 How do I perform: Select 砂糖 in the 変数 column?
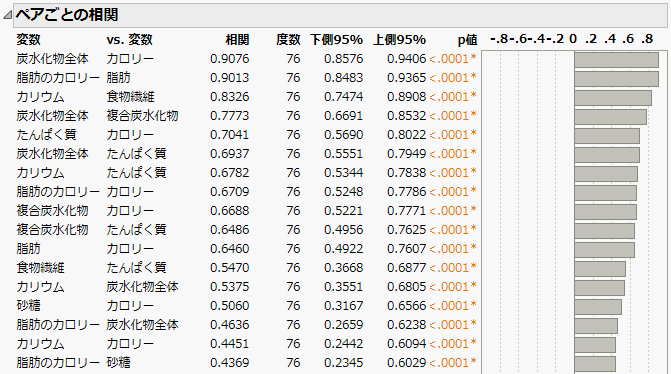(x=28, y=306)
